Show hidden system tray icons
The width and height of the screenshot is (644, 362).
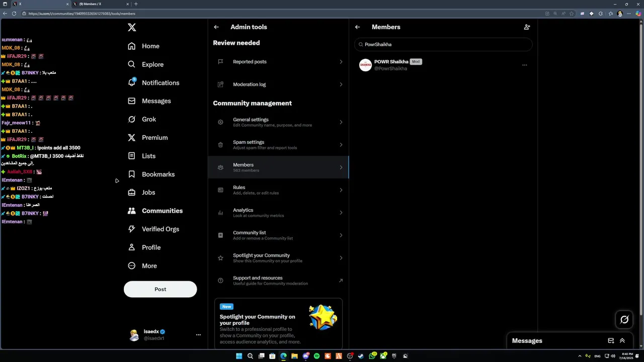580,356
